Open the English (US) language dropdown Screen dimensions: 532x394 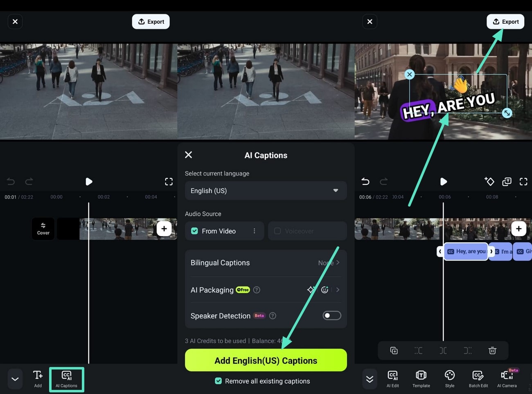tap(266, 191)
